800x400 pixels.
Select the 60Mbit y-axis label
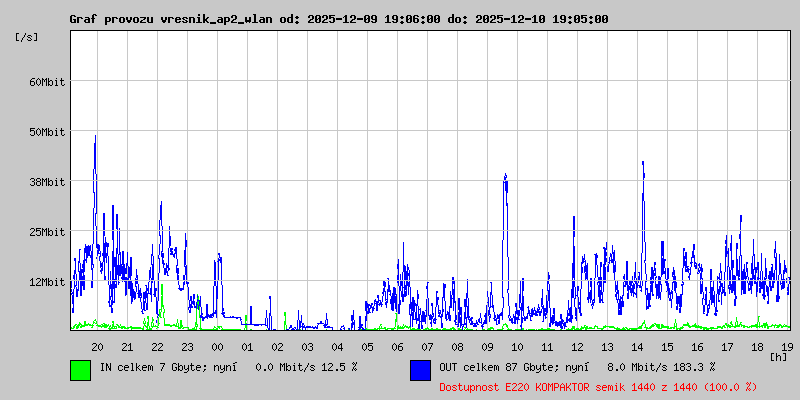pos(47,82)
